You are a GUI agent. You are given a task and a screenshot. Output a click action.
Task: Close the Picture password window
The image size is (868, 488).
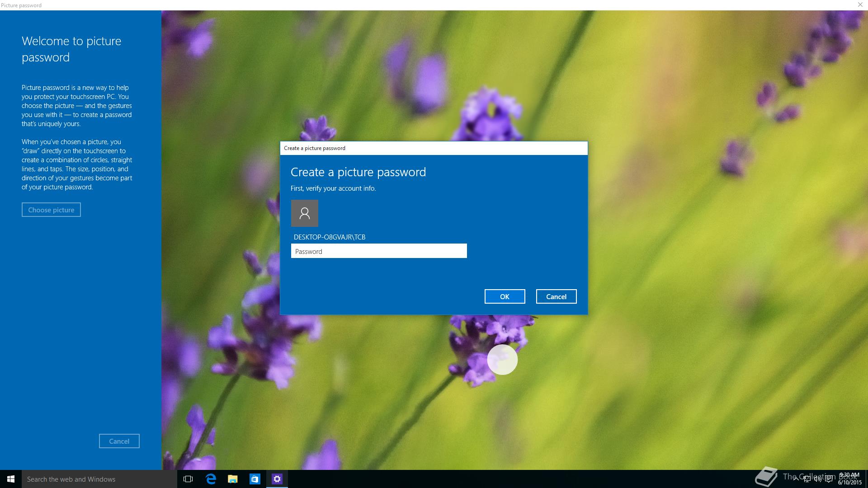point(860,5)
